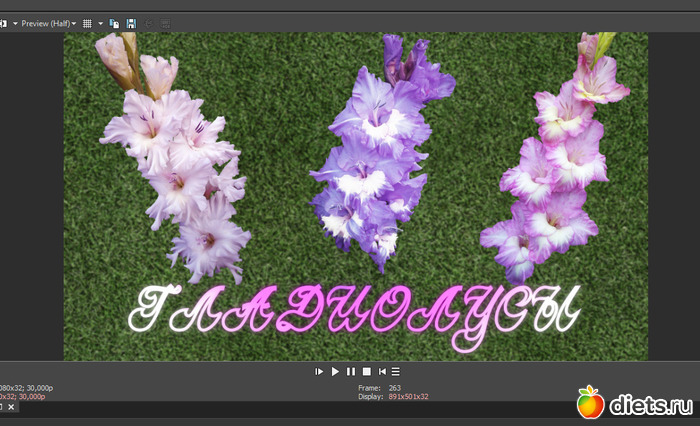Click the diets.ru watermark logo
This screenshot has height=426, width=700.
pyautogui.click(x=634, y=403)
